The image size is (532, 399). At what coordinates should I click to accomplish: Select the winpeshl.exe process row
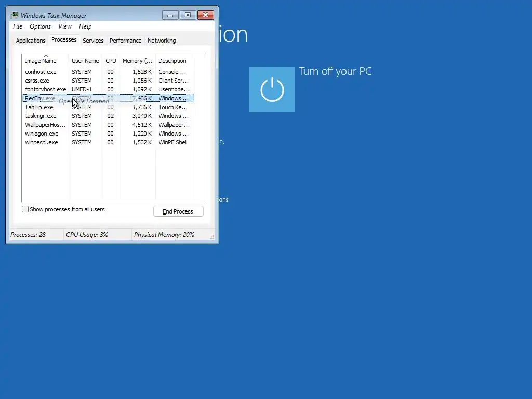coord(108,142)
